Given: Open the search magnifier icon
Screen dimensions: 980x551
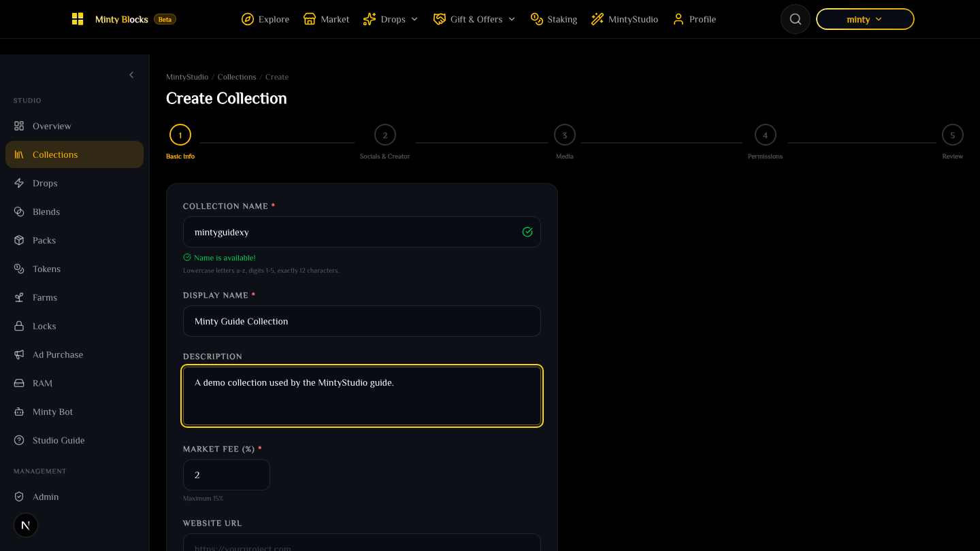Looking at the screenshot, I should pyautogui.click(x=795, y=19).
